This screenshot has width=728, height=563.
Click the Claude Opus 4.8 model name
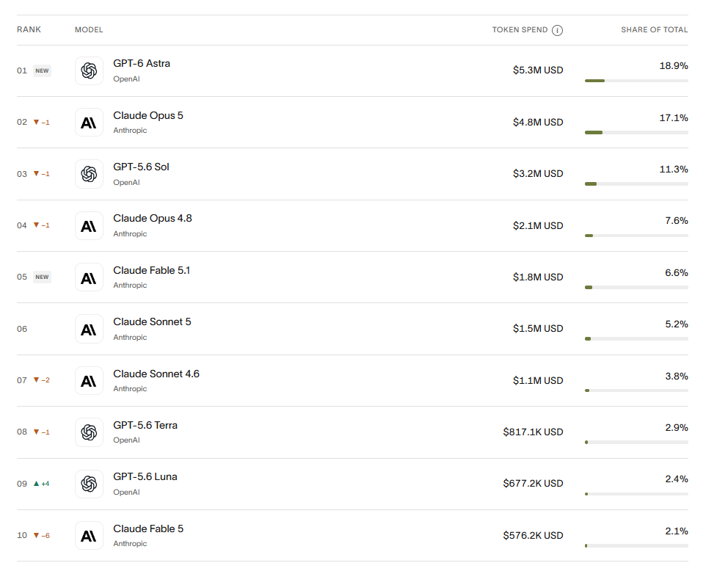(x=153, y=218)
